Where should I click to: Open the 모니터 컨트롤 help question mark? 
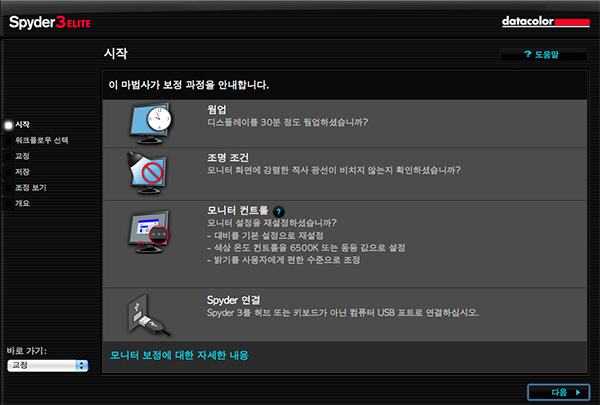tap(279, 211)
